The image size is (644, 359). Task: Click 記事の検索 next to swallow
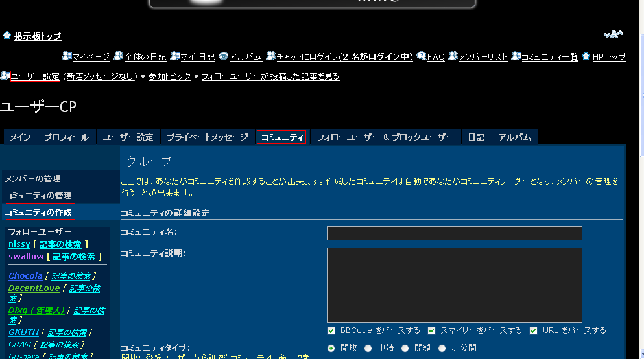click(x=74, y=257)
